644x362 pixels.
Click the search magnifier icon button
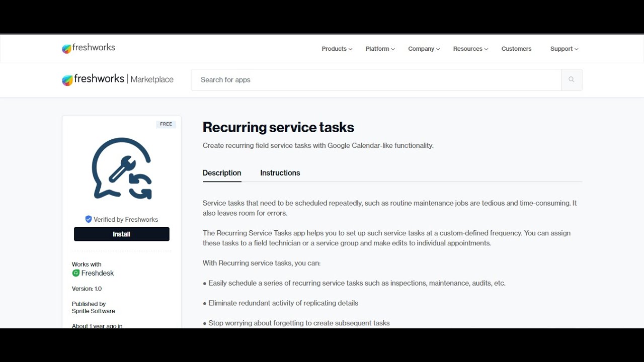point(572,79)
